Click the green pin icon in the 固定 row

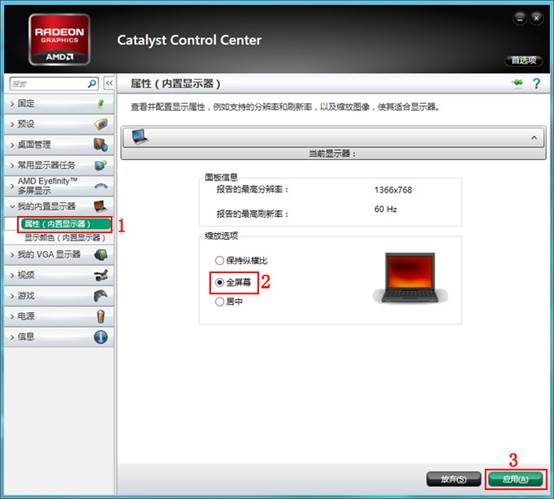tap(101, 104)
